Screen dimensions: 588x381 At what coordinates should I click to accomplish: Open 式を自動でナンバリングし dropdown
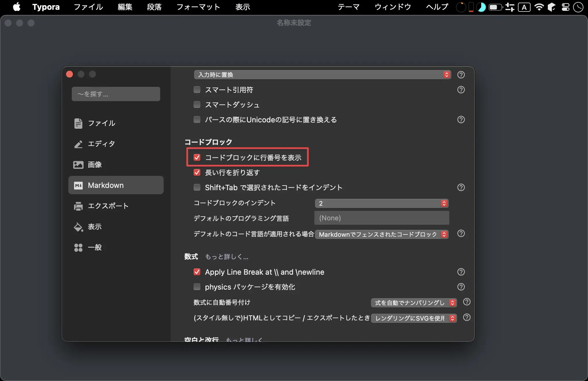coord(414,303)
